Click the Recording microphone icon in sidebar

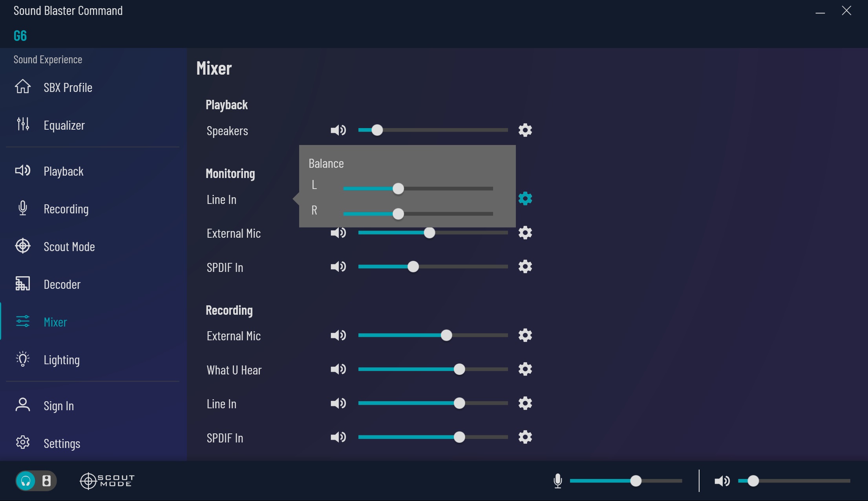coord(23,208)
